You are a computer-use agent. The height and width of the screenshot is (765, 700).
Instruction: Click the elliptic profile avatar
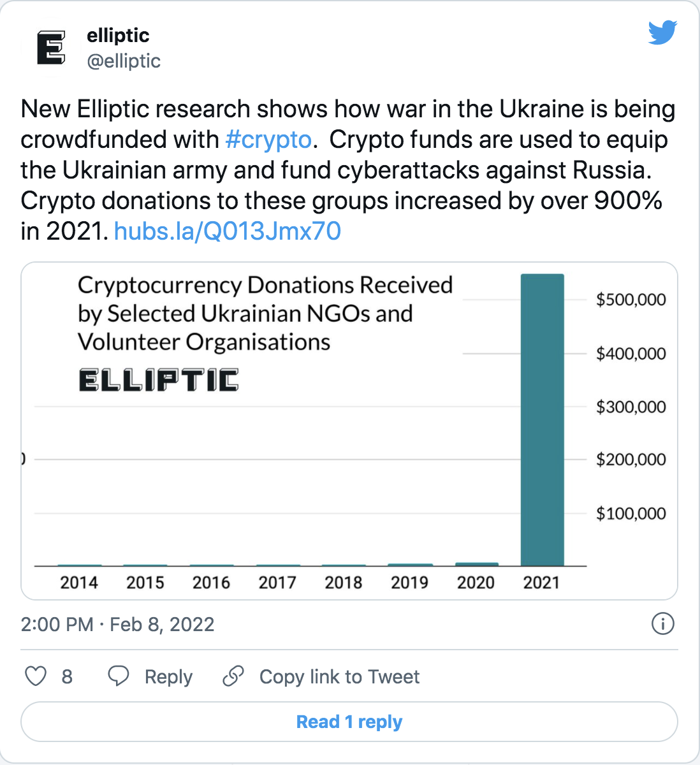[50, 48]
